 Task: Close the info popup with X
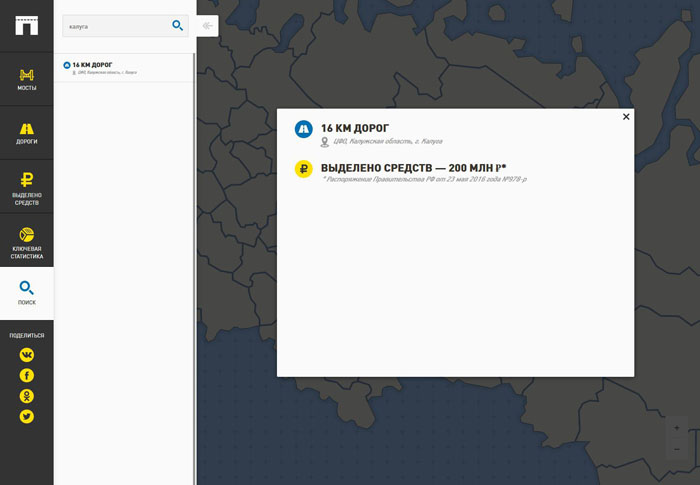[x=626, y=117]
